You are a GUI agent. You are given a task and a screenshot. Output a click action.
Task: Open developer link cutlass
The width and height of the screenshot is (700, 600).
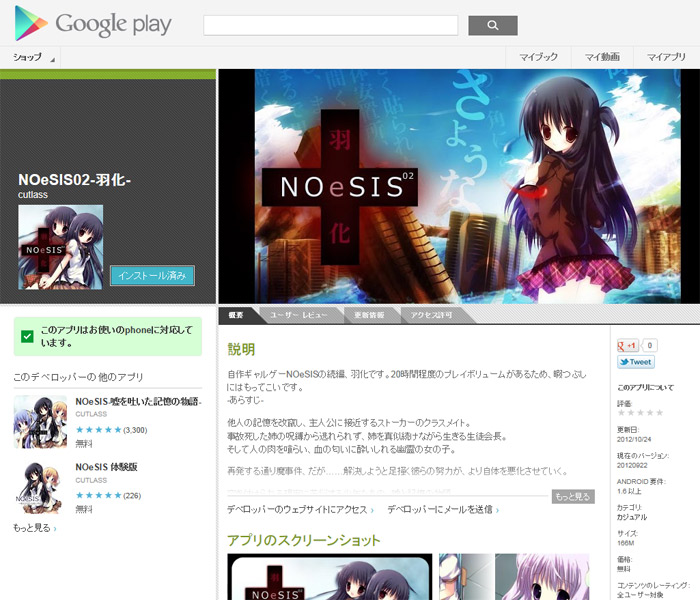point(33,195)
